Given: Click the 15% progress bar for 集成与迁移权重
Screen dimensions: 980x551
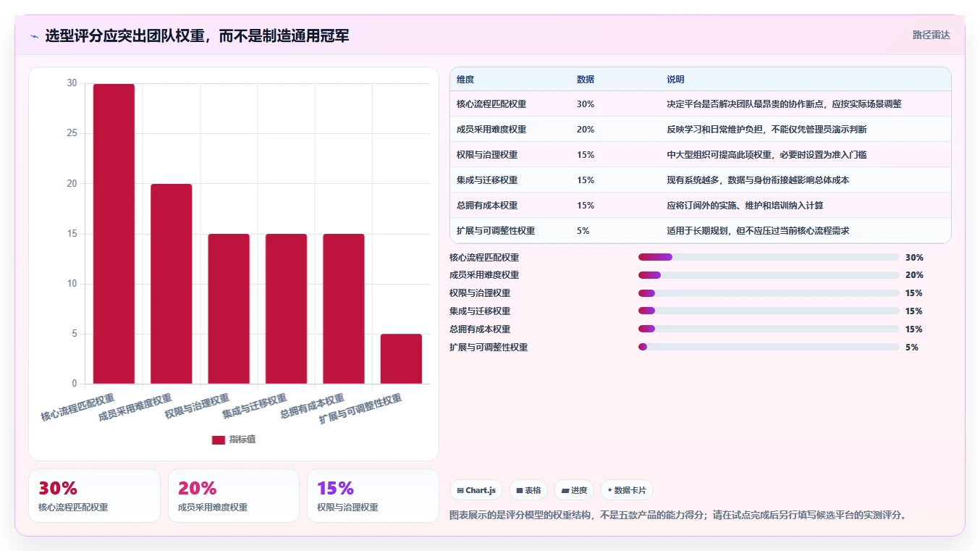Looking at the screenshot, I should (x=769, y=311).
